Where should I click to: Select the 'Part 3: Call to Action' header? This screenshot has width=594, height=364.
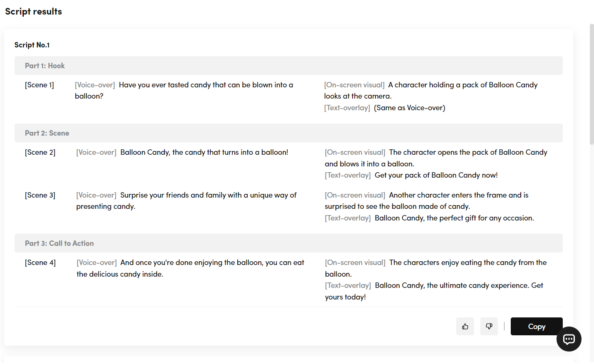(x=288, y=243)
